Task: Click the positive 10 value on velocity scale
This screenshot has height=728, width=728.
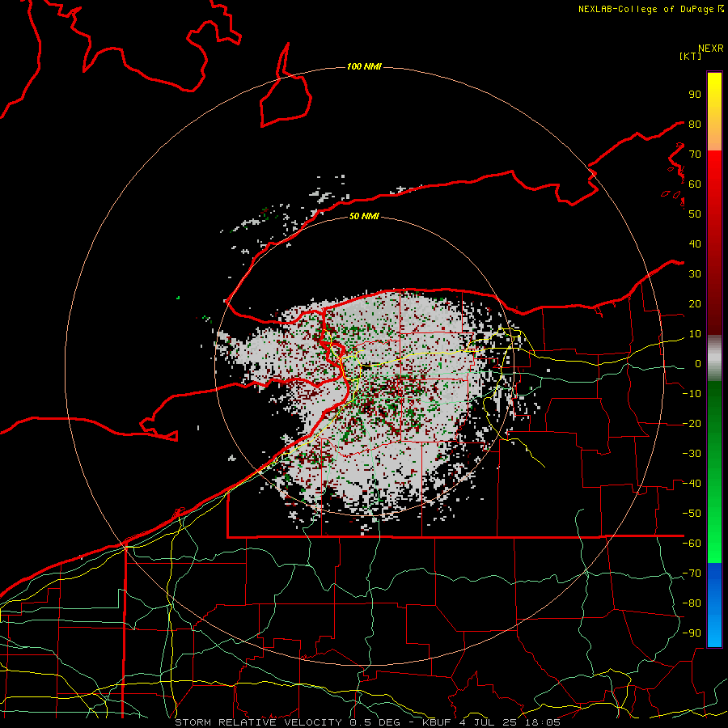Action: pos(695,334)
